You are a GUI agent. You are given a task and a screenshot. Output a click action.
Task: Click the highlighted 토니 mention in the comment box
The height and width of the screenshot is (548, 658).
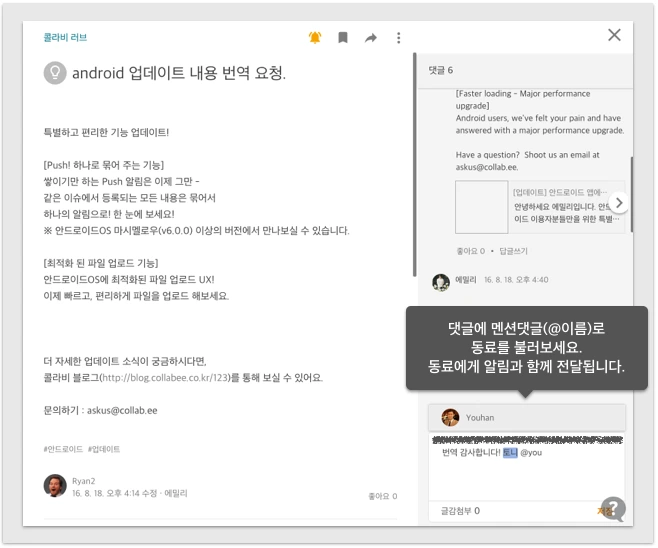[510, 452]
